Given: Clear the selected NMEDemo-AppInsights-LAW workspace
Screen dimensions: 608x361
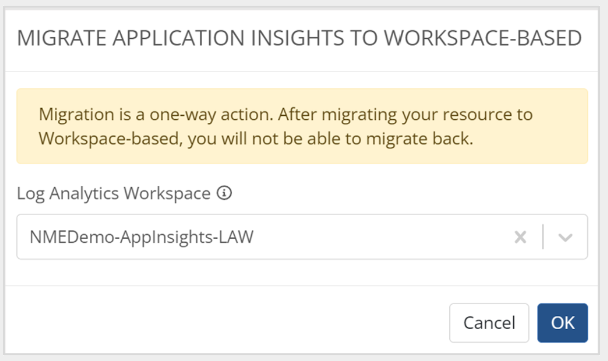Looking at the screenshot, I should pos(520,237).
